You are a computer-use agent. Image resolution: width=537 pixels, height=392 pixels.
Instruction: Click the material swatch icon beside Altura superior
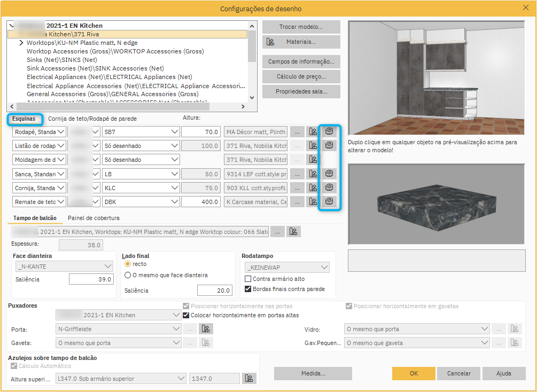(x=248, y=378)
